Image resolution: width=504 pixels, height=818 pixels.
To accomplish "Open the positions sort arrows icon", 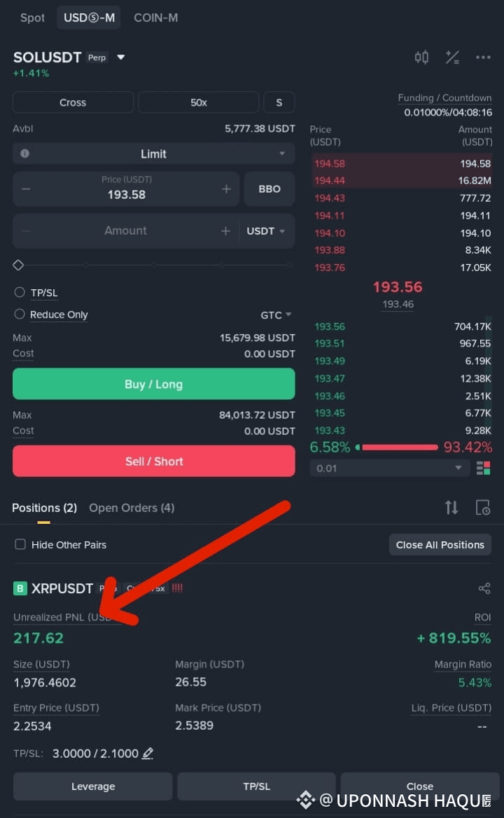I will click(451, 507).
